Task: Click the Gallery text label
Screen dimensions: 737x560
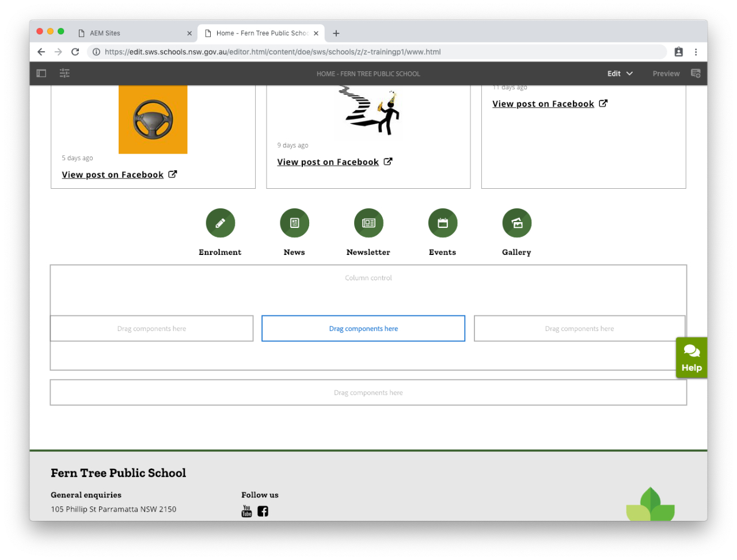Action: 516,252
